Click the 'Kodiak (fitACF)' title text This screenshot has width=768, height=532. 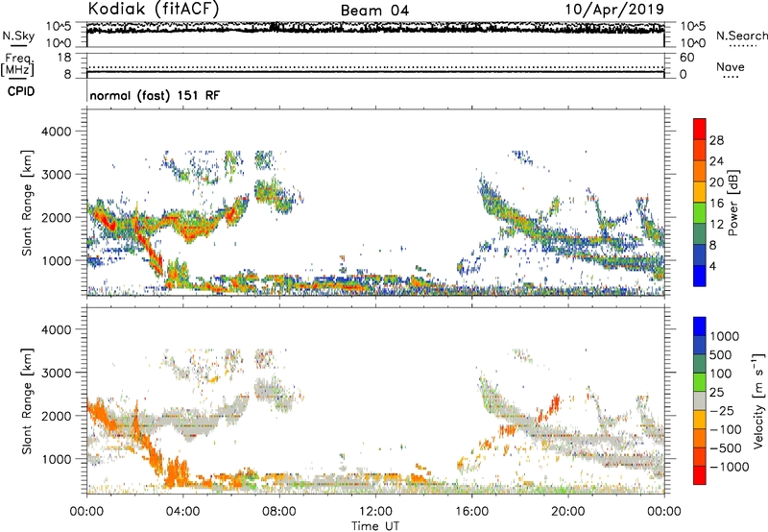154,9
